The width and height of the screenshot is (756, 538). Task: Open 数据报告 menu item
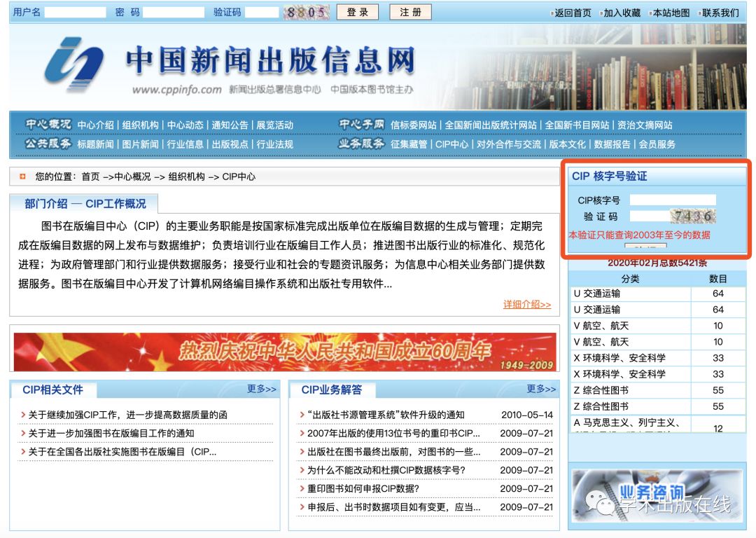pyautogui.click(x=612, y=144)
